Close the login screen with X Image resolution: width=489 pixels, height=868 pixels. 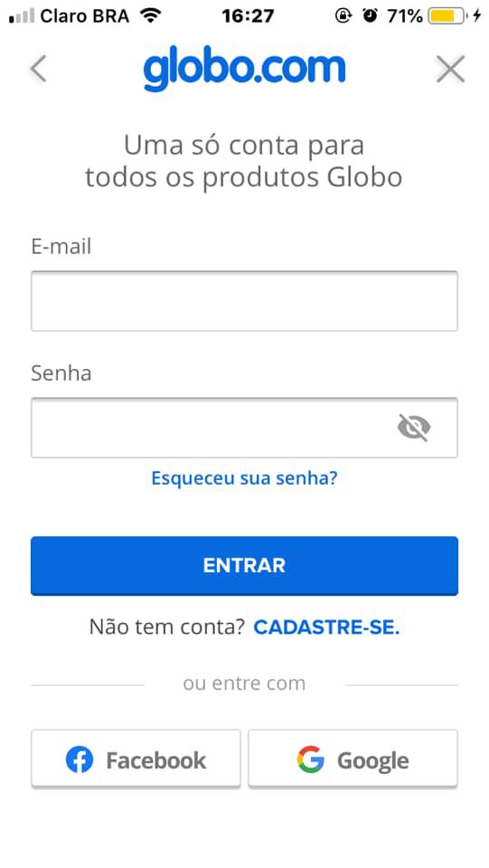(x=450, y=70)
